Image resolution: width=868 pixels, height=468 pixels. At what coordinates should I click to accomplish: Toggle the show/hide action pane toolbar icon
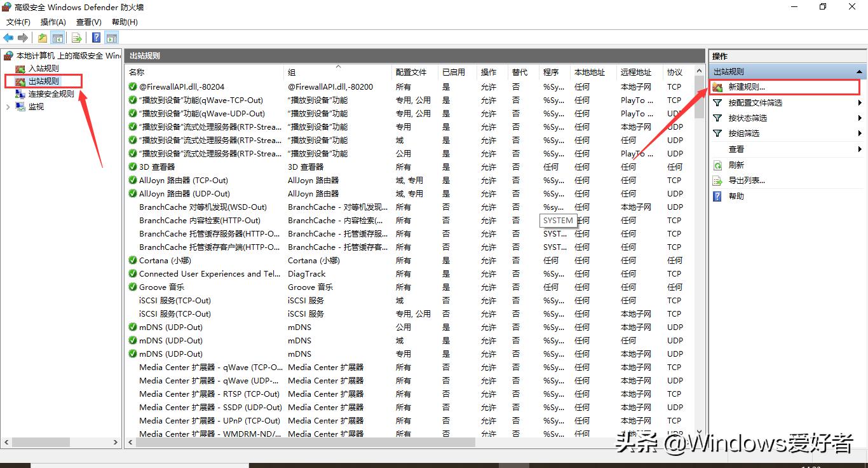point(111,38)
